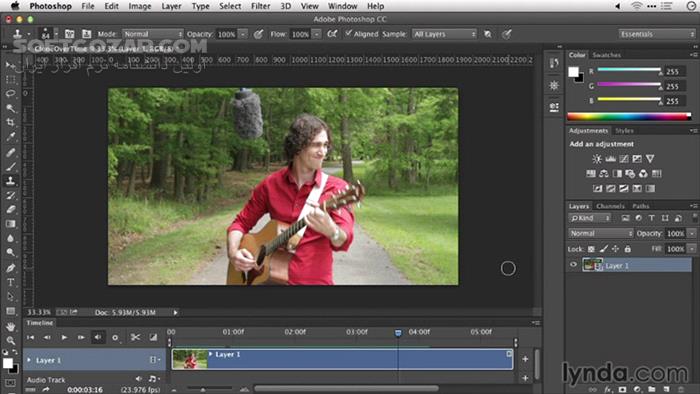This screenshot has height=394, width=700.
Task: Go to first frame
Action: pos(30,337)
